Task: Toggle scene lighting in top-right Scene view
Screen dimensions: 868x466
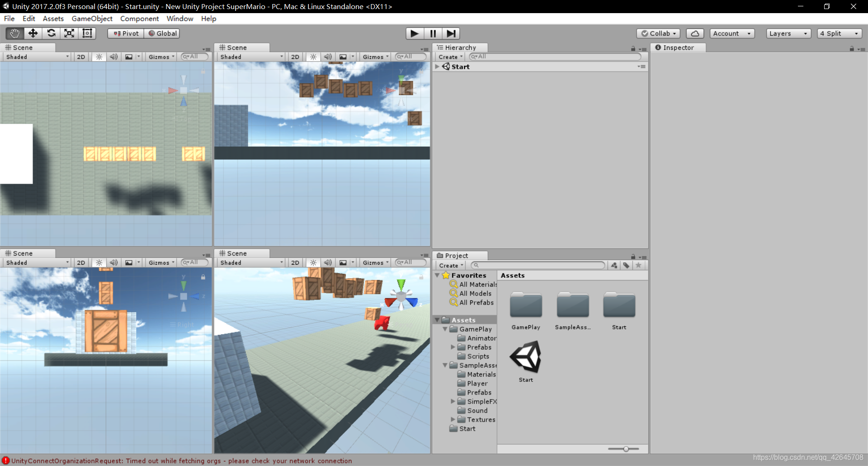Action: [x=313, y=57]
